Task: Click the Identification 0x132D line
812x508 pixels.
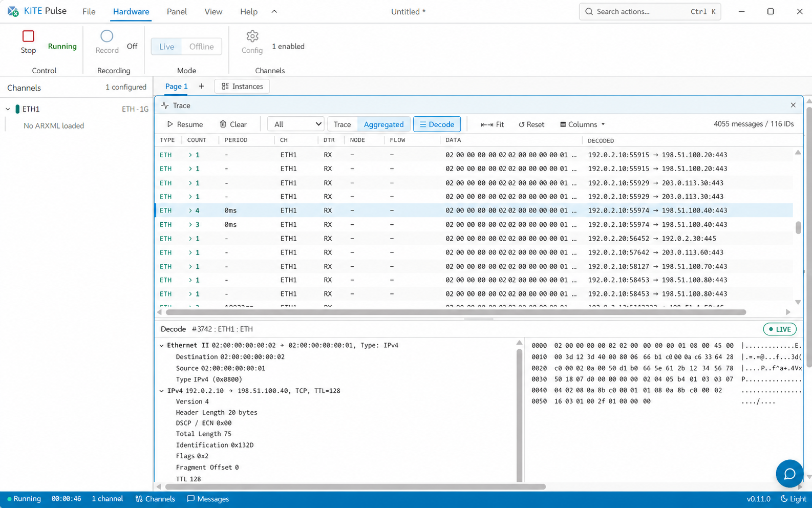Action: click(x=215, y=445)
